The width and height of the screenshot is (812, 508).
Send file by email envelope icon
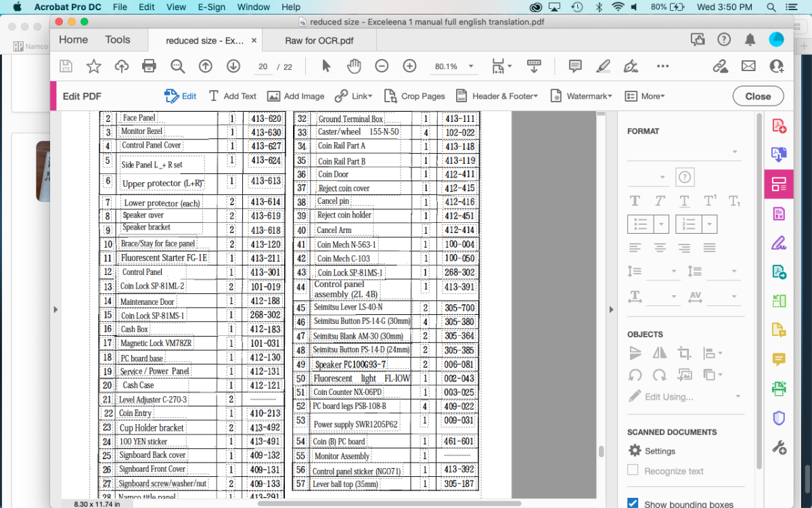click(748, 66)
